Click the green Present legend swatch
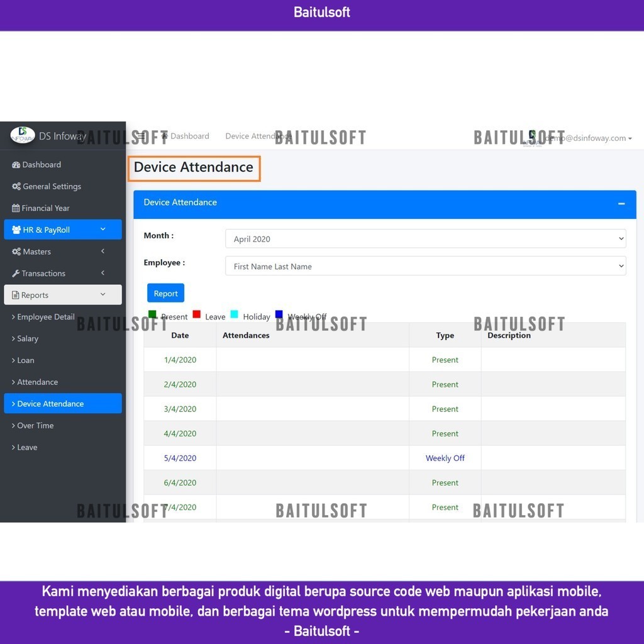Screen dimensions: 644x644 coord(152,314)
